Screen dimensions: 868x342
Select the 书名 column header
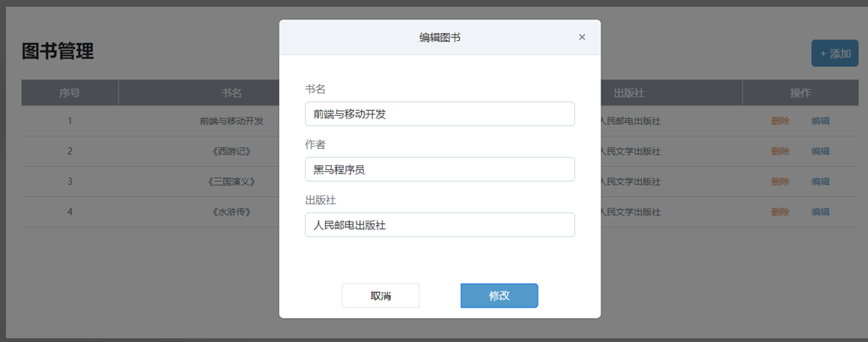[231, 93]
